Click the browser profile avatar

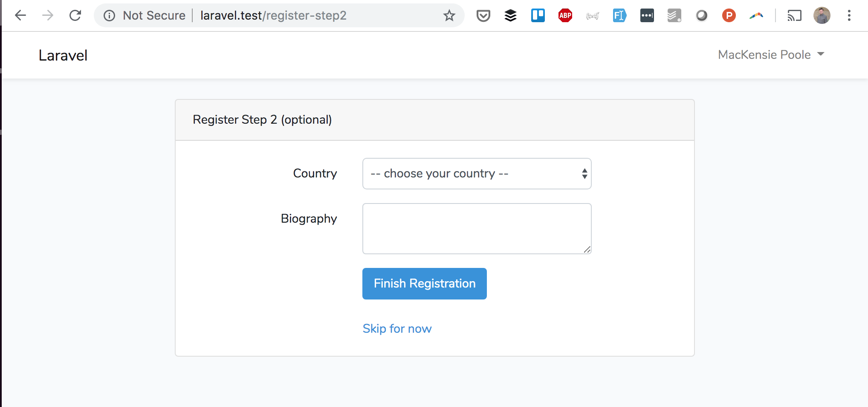pos(822,15)
